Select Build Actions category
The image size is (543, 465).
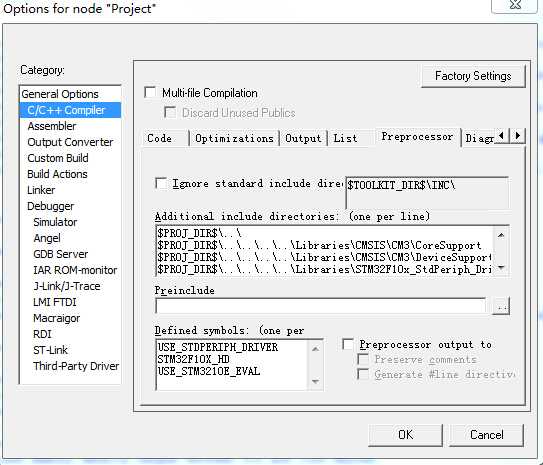point(57,174)
